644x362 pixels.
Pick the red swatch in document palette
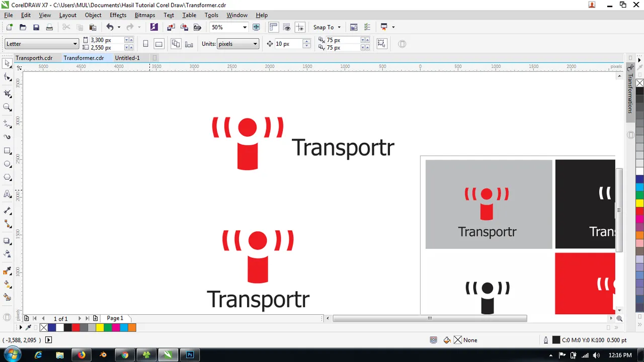click(75, 328)
